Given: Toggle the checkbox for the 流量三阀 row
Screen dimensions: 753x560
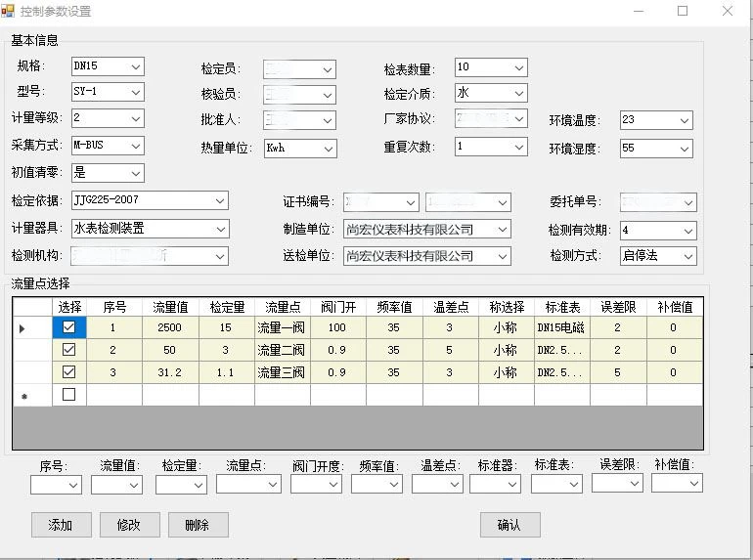Looking at the screenshot, I should tap(69, 372).
